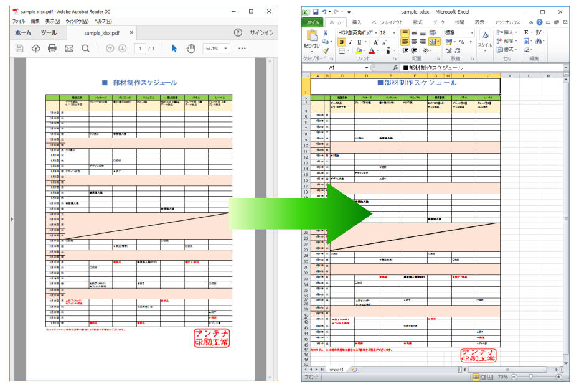Click the Paste clipboard icon in Excel
Screen dimensions: 579x392
coord(312,36)
